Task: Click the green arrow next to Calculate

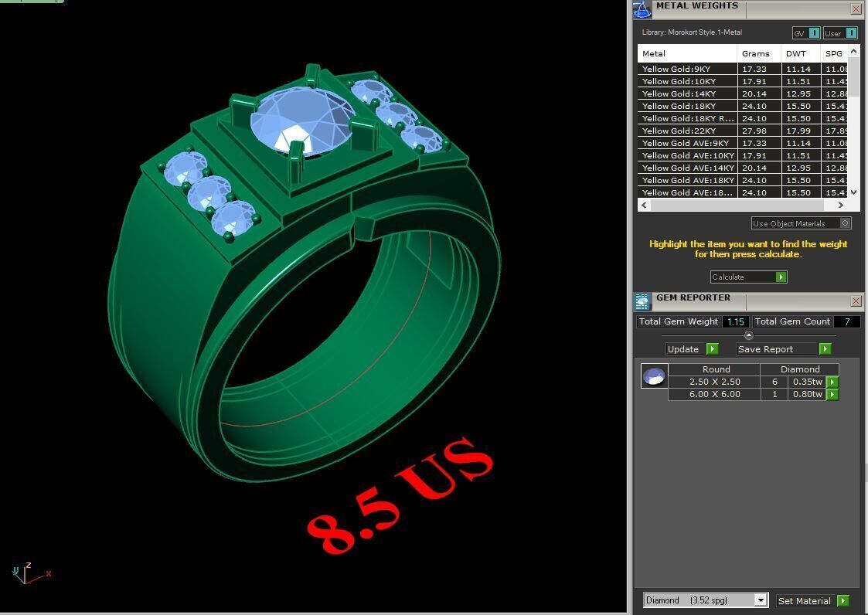Action: point(781,277)
